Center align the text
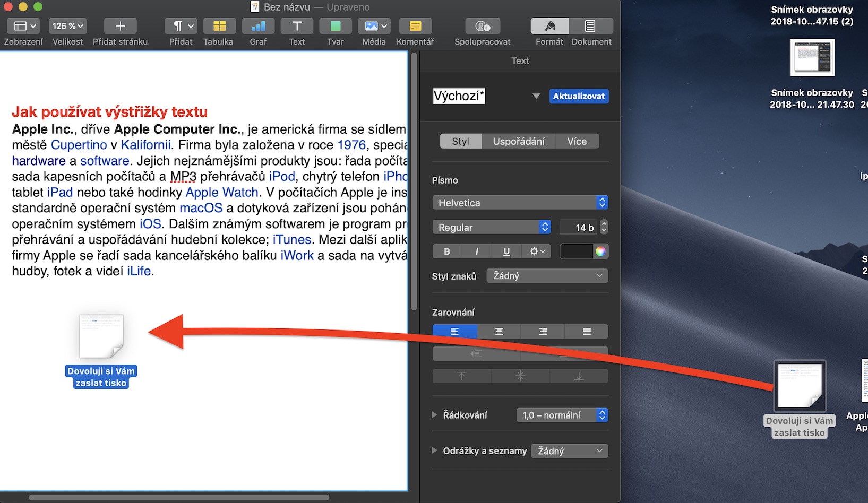This screenshot has width=868, height=503. (499, 332)
